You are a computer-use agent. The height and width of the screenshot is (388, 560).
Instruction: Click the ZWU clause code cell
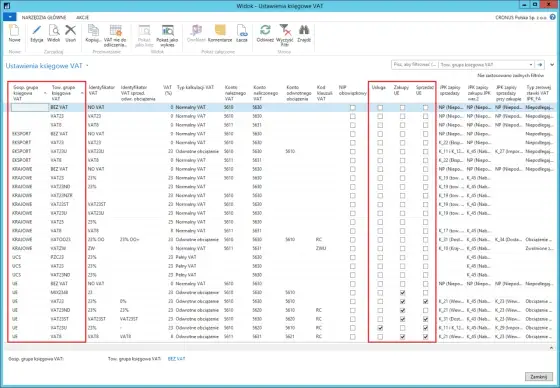321,249
